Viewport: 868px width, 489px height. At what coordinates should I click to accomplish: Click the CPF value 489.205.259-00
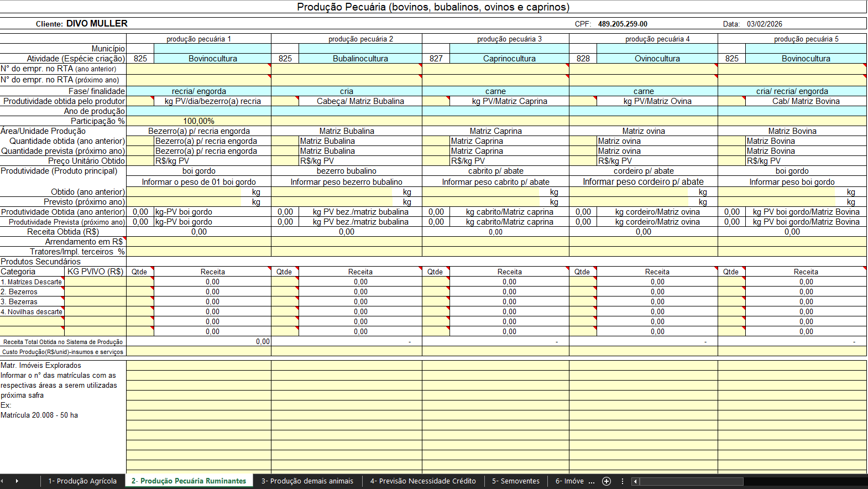(623, 24)
